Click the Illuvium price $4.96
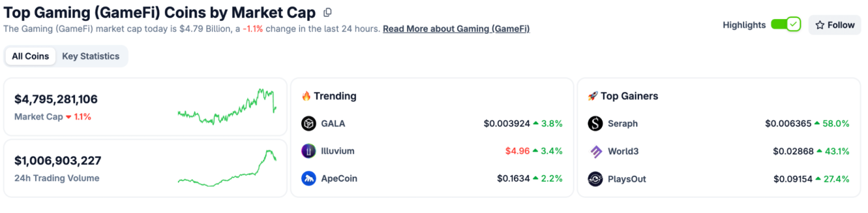Viewport: 868px width, 213px height. click(518, 151)
